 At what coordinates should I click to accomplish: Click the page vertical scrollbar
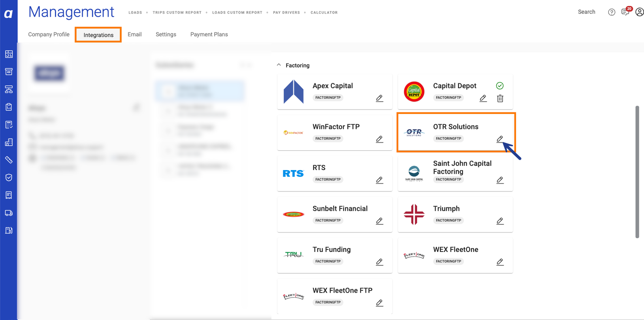[x=637, y=172]
